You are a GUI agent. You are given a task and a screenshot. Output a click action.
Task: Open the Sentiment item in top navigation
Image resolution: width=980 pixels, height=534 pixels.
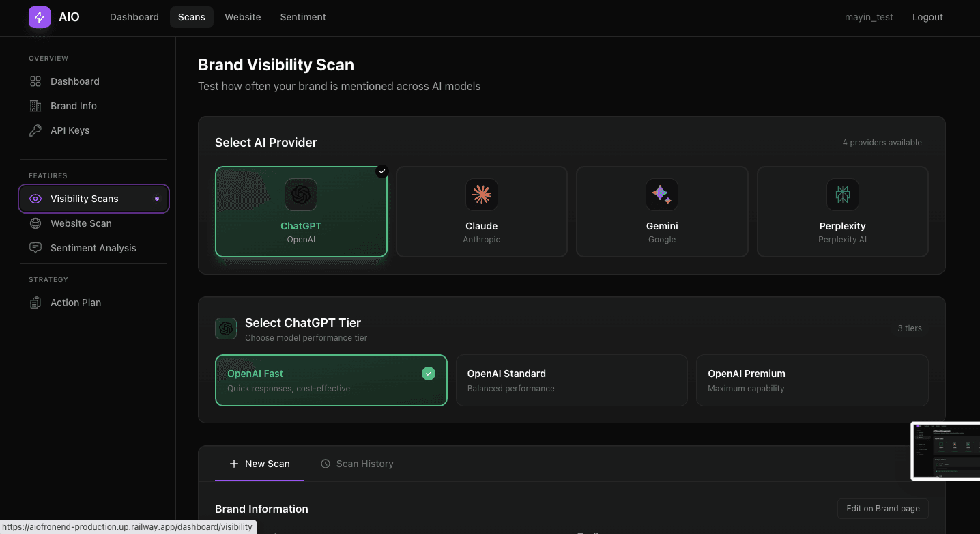(303, 17)
